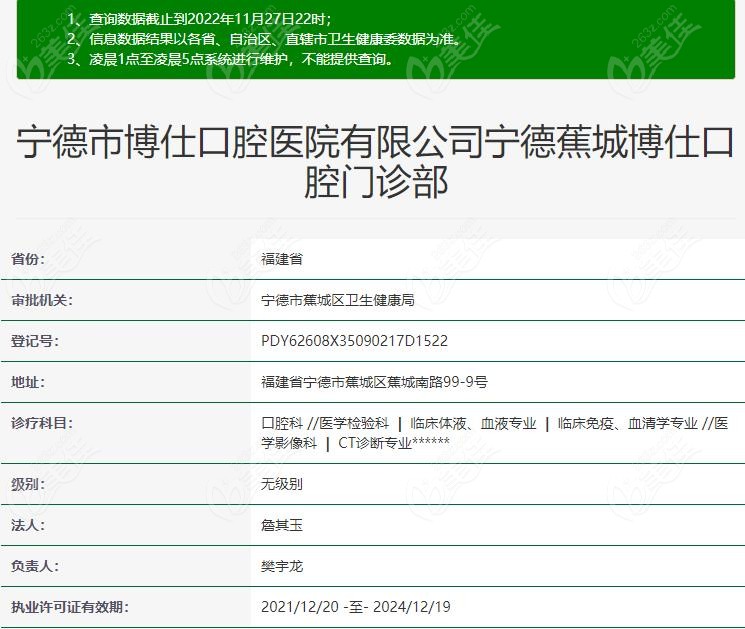This screenshot has width=745, height=629.
Task: Click the legal person name 詹其玉
Action: pos(282,525)
